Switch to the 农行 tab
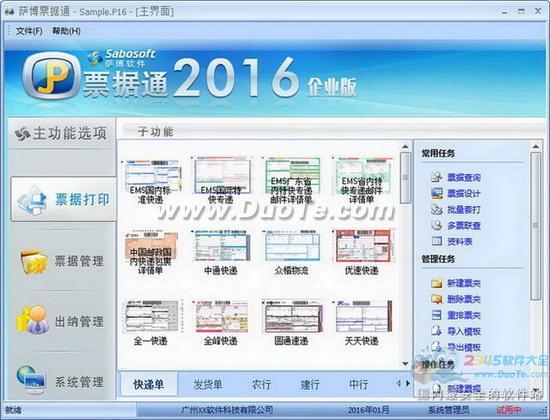 pyautogui.click(x=261, y=385)
